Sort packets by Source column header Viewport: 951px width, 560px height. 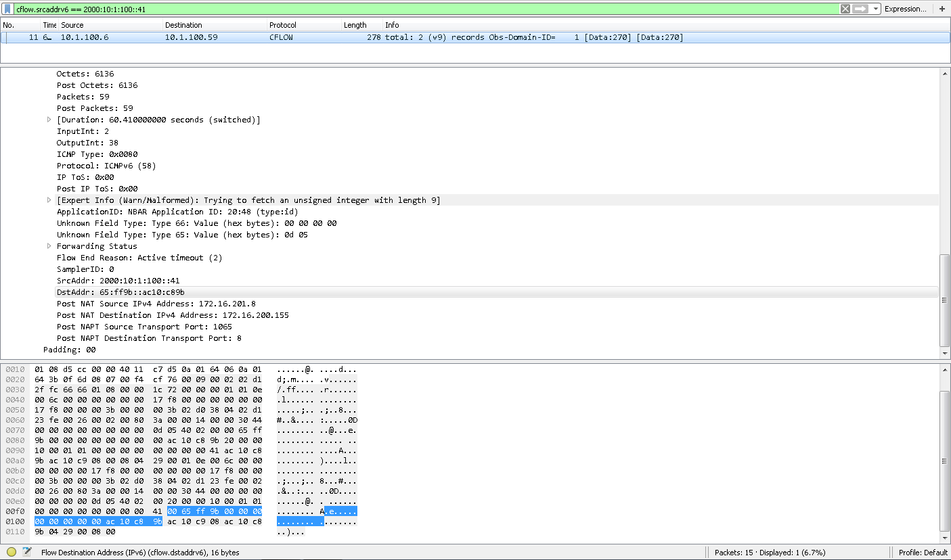[72, 25]
